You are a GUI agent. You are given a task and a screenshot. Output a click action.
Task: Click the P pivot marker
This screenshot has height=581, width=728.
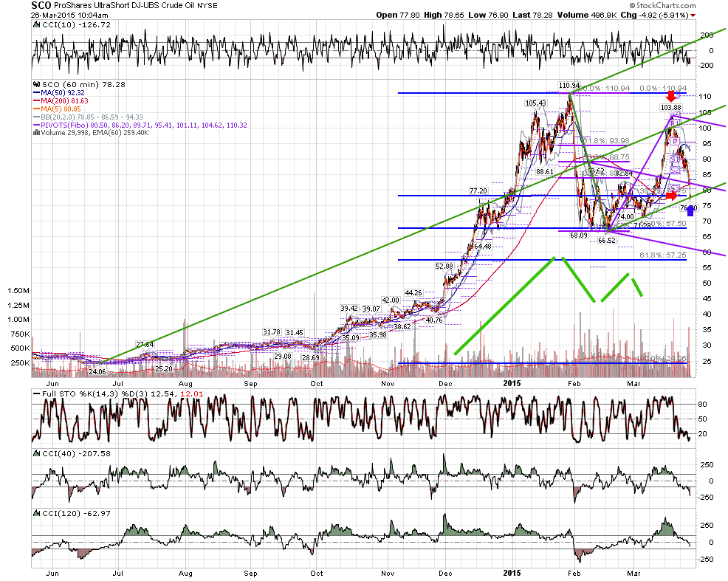pyautogui.click(x=676, y=141)
